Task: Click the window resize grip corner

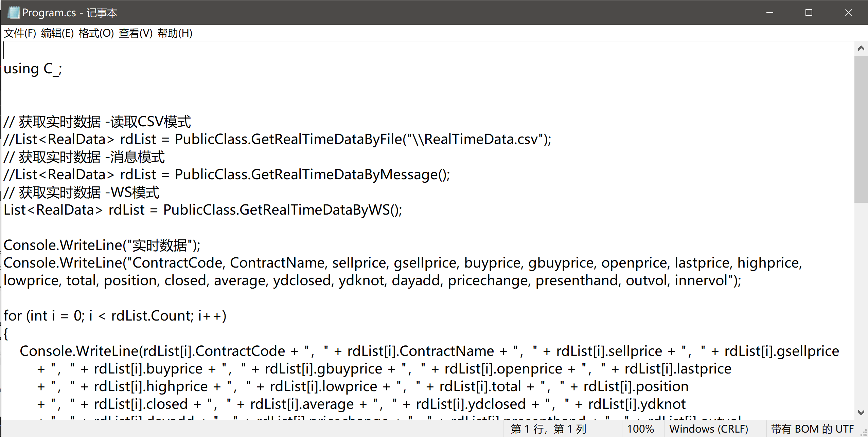Action: 864,433
